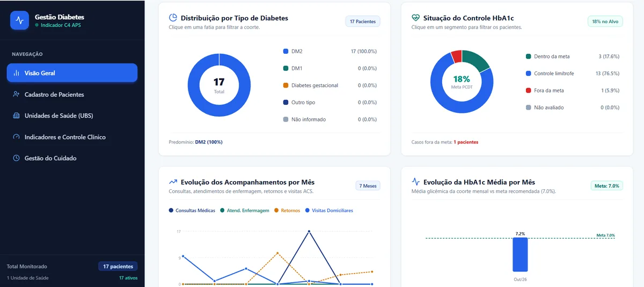Toggle Atend. Enfermagem line series

[x=244, y=211]
